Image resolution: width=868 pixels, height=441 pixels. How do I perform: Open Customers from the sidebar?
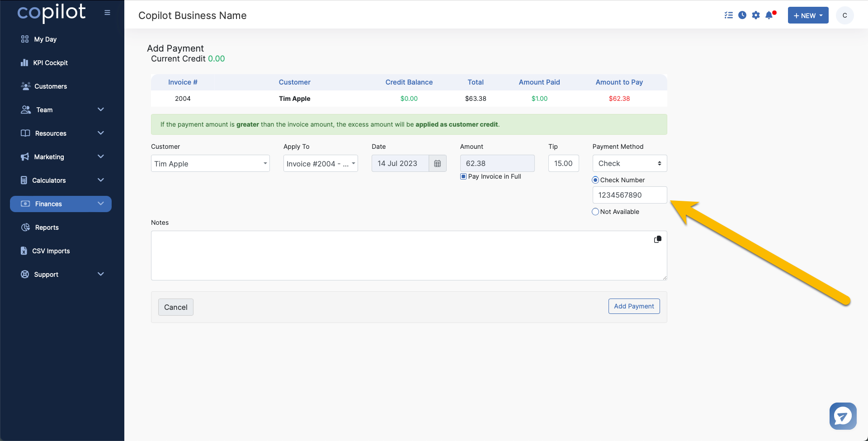(51, 86)
